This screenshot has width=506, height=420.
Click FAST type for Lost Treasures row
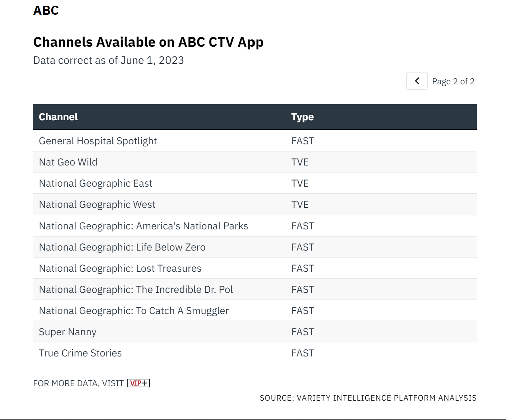click(x=303, y=268)
